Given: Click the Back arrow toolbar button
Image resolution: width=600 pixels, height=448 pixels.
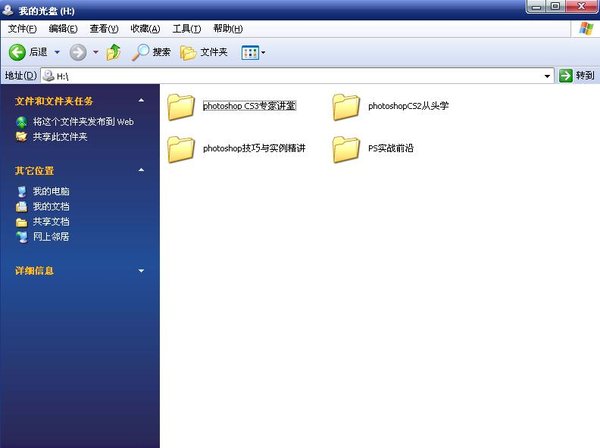Looking at the screenshot, I should click(18, 52).
